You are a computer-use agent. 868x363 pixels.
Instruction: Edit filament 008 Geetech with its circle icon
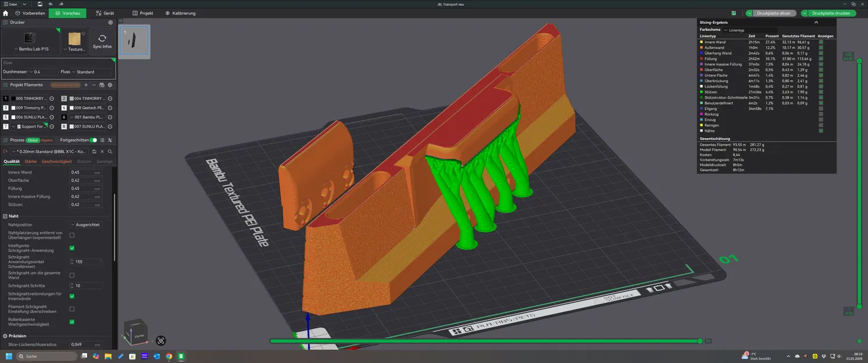pos(110,108)
